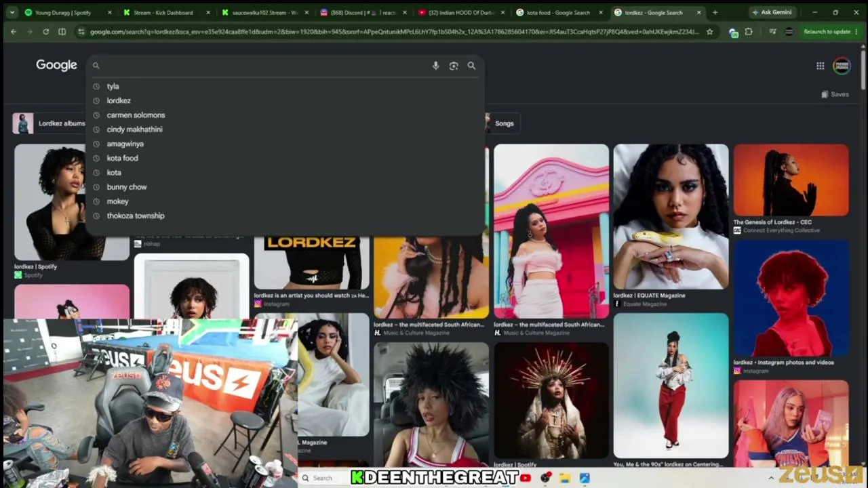
Task: Bookmark this page with the star
Action: [x=709, y=31]
